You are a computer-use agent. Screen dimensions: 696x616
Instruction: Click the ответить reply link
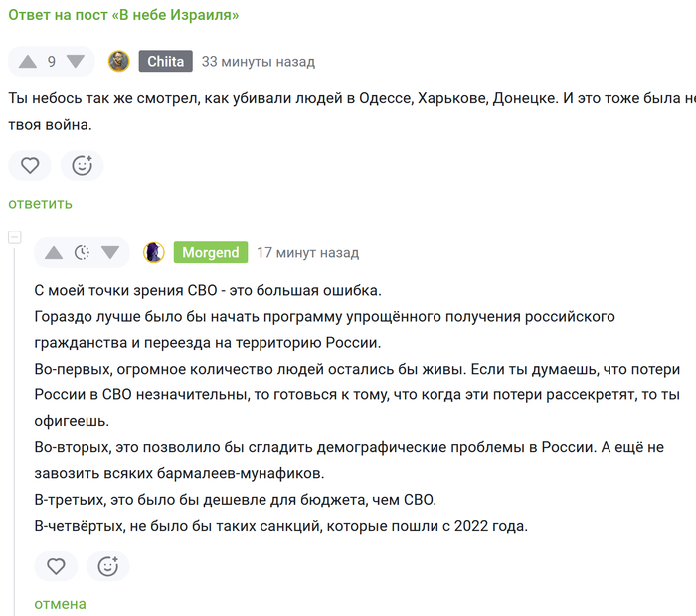41,203
